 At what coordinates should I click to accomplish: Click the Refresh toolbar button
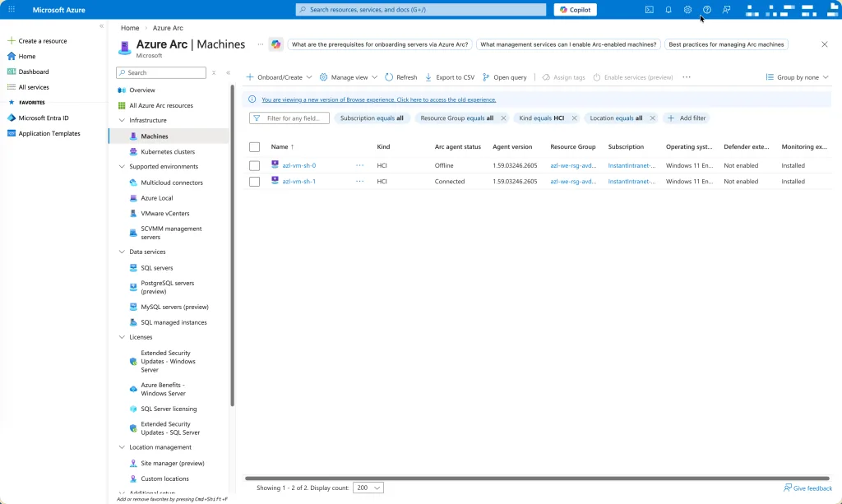pos(401,77)
